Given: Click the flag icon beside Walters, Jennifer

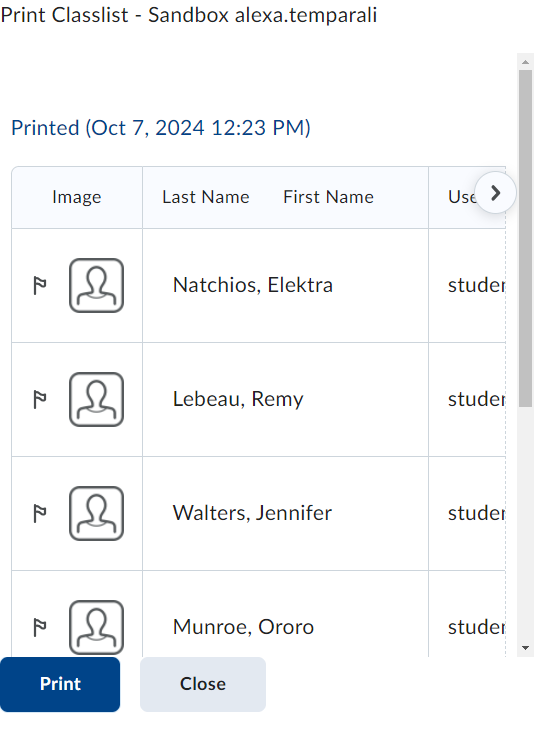Looking at the screenshot, I should tap(40, 514).
